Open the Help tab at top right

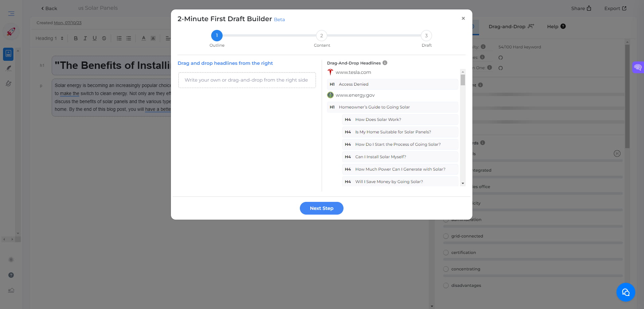point(553,27)
